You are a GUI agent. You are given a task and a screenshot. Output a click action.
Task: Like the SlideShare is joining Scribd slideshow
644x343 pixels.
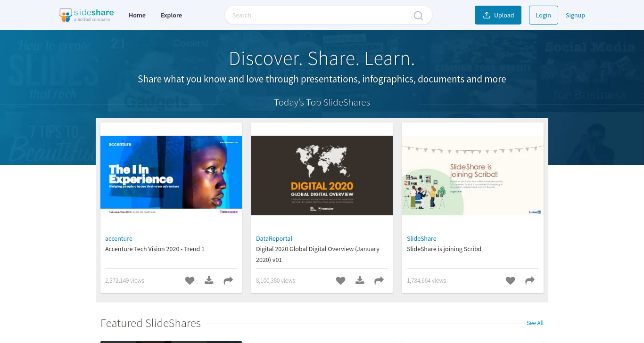510,281
